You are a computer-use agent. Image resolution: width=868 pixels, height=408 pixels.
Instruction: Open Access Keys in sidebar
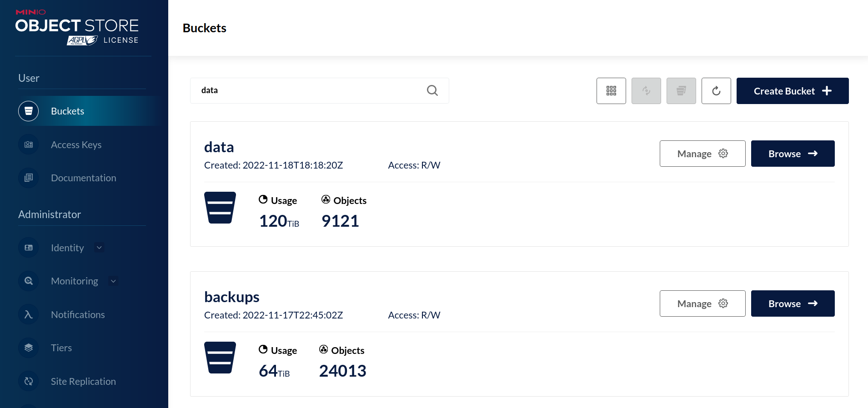click(76, 144)
